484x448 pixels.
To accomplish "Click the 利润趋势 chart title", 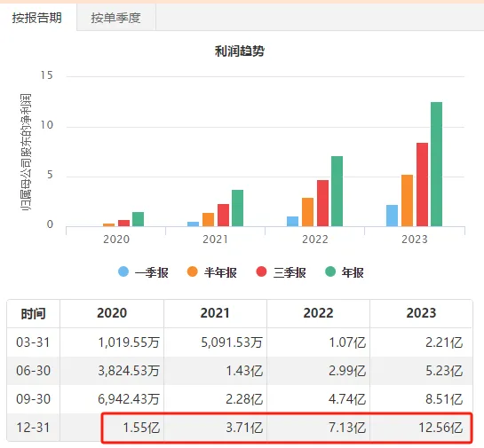I will (240, 51).
